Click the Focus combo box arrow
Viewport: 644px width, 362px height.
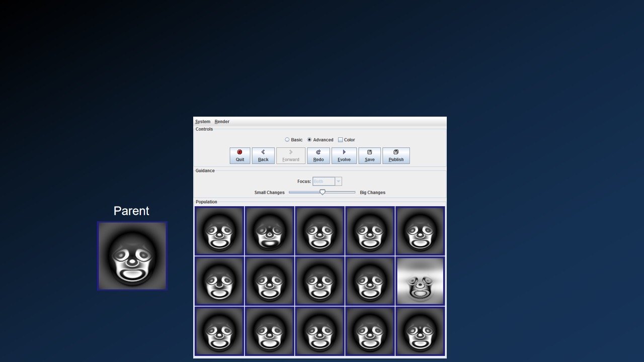pos(339,182)
